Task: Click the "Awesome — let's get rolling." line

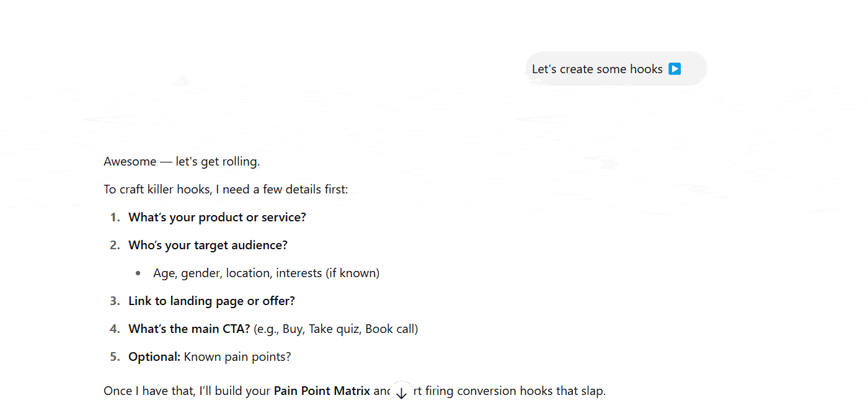Action: coord(182,162)
